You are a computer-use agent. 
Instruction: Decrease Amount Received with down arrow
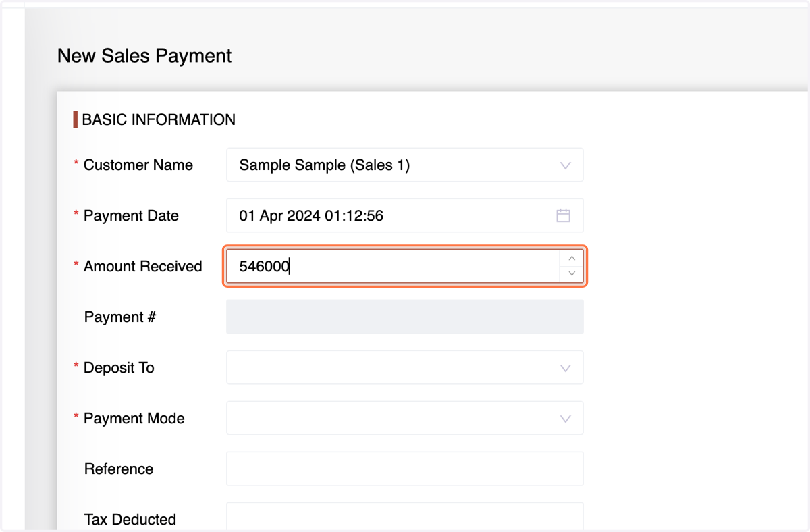[x=572, y=274]
